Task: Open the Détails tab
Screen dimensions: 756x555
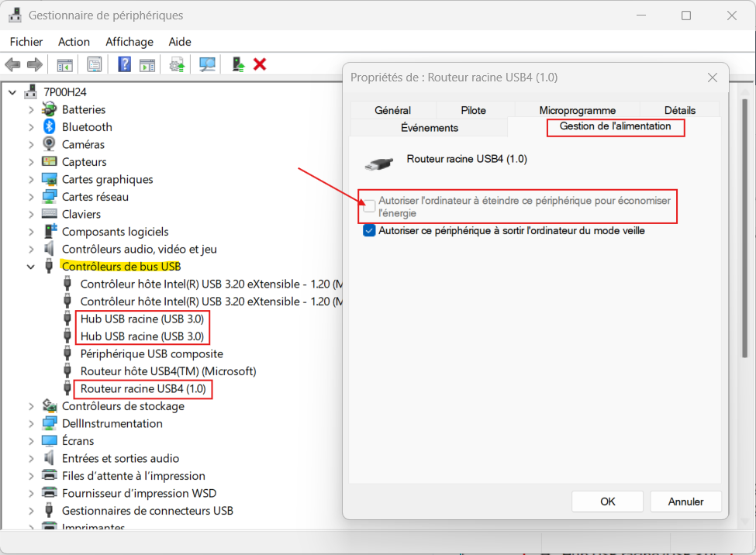Action: tap(679, 110)
